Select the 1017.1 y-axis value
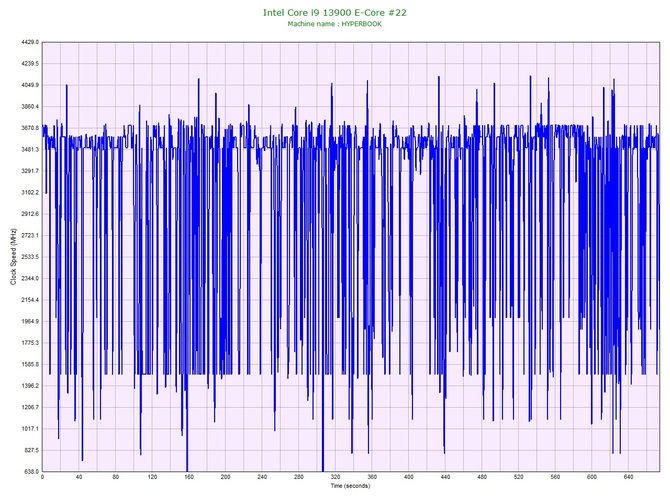Screen dimensions: 670x503 (x=30, y=429)
